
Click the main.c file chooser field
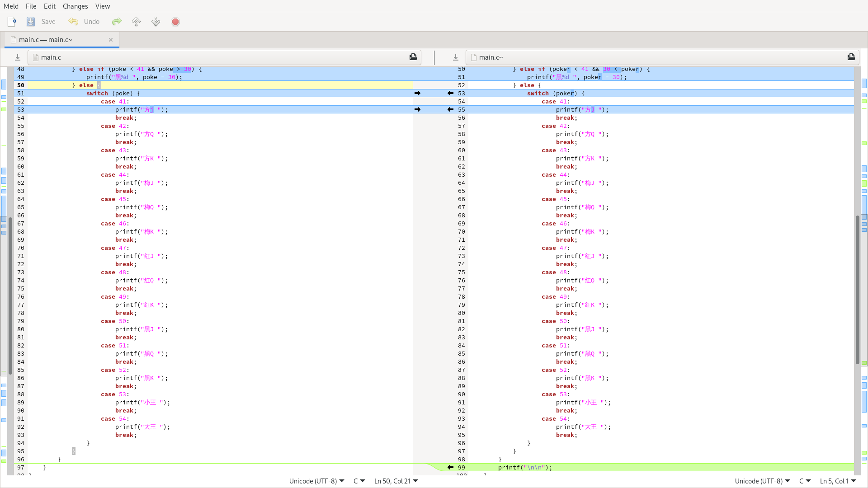pyautogui.click(x=225, y=57)
